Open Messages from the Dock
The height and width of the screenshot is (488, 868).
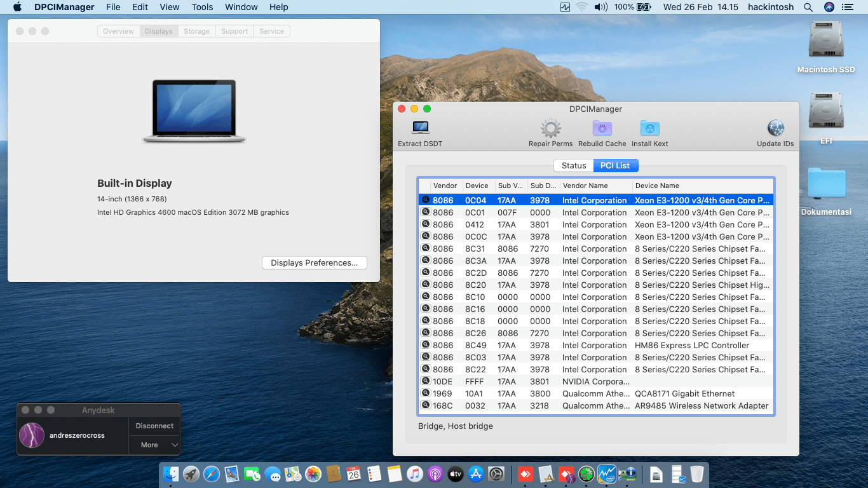[273, 474]
